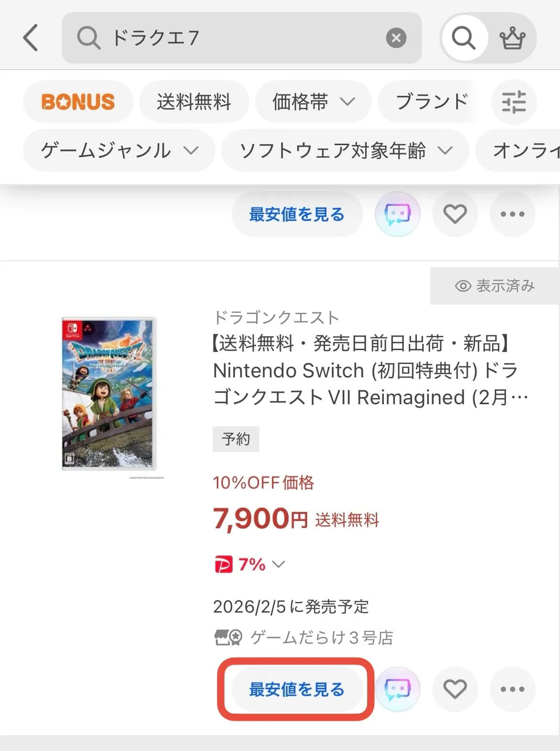Favorite the upper item with heart icon
The width and height of the screenshot is (560, 751).
[x=455, y=214]
